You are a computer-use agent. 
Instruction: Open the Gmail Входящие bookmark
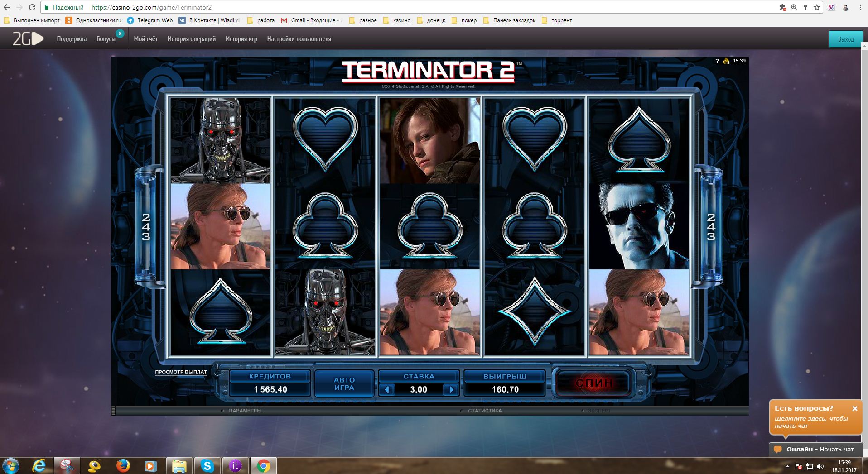point(312,20)
